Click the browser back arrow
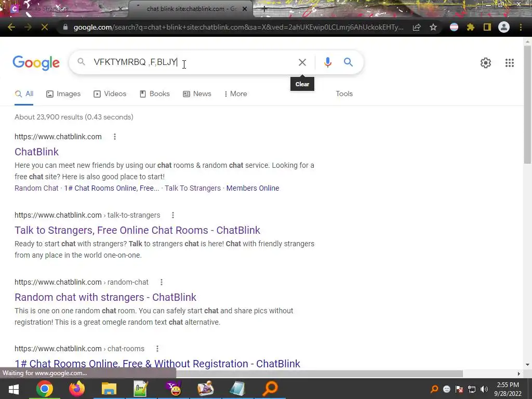The height and width of the screenshot is (399, 532). pyautogui.click(x=11, y=27)
